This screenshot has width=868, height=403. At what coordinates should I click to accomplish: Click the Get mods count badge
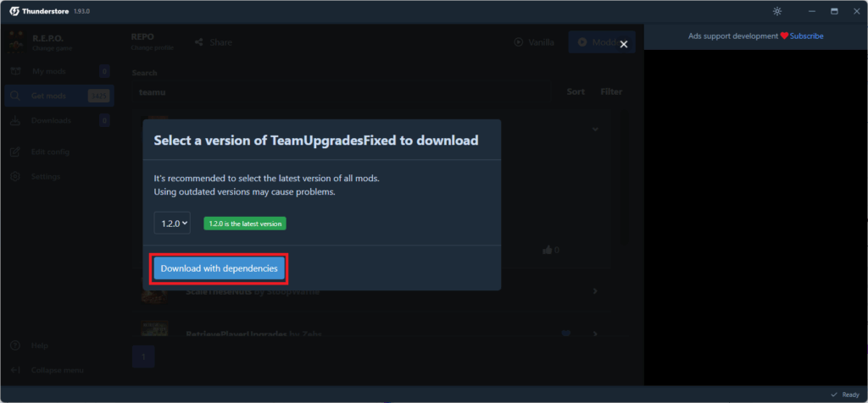[99, 97]
